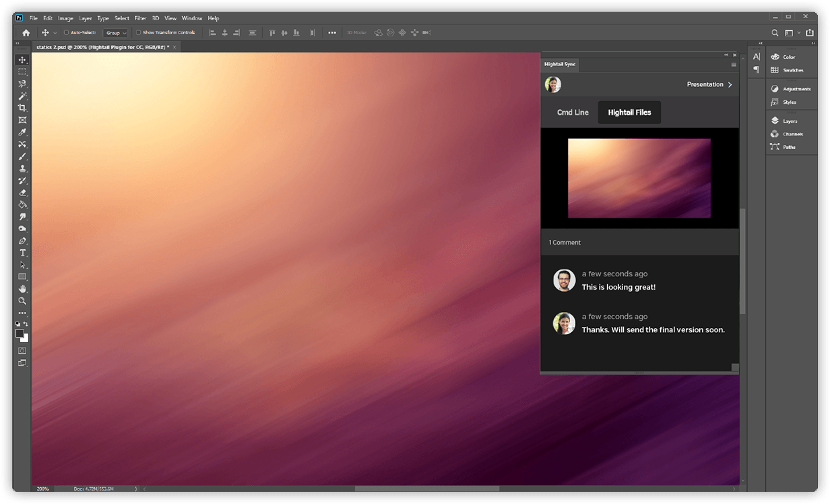Viewport: 830px width, 504px height.
Task: Click the Hightail Files button
Action: [629, 113]
